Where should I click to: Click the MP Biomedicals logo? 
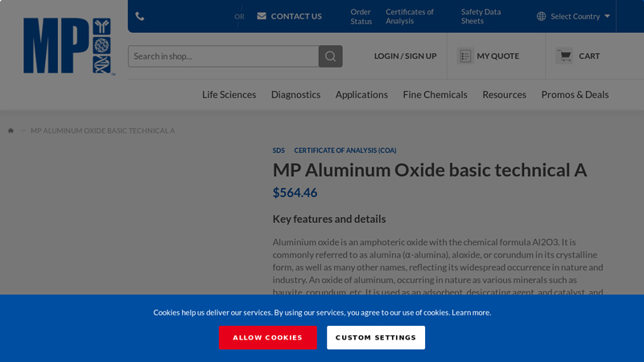[68, 46]
